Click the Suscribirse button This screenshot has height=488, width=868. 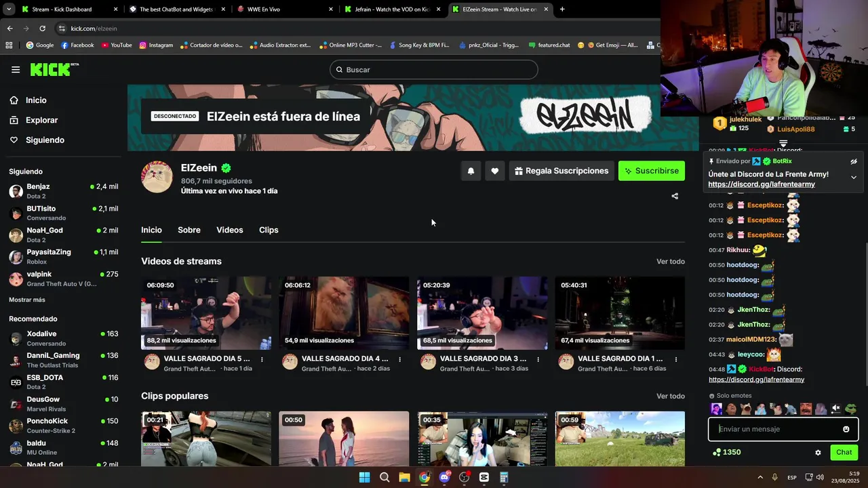(x=652, y=171)
